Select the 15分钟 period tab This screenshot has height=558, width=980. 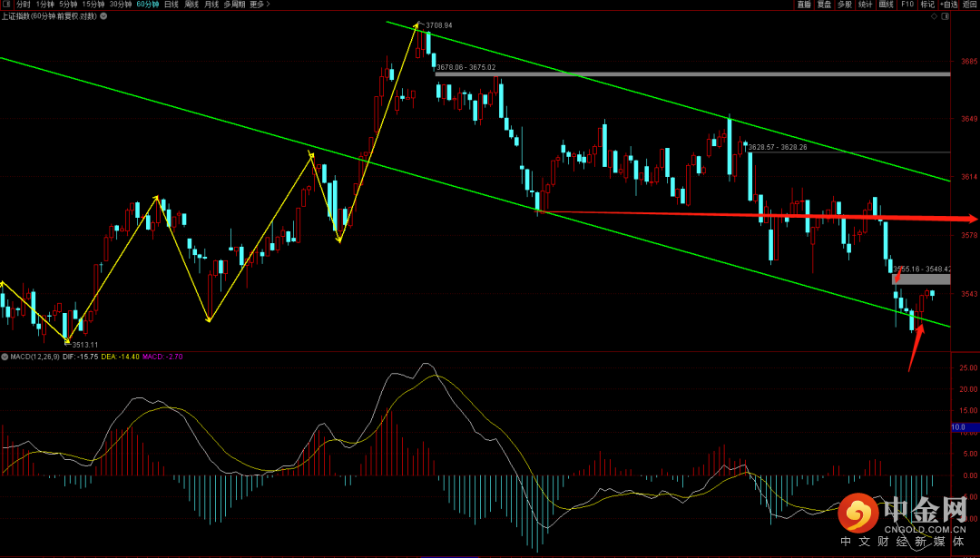pos(93,5)
